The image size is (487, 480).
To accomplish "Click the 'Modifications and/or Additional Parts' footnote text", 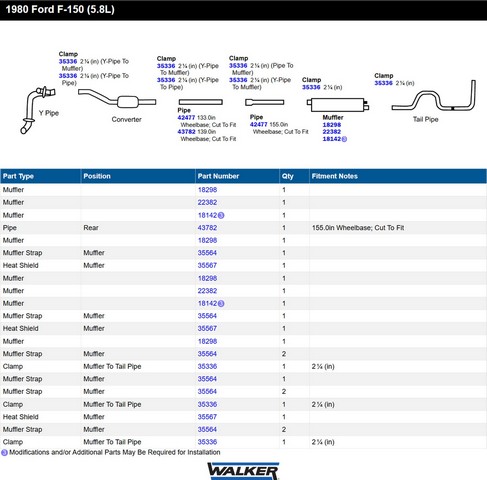I will (115, 452).
